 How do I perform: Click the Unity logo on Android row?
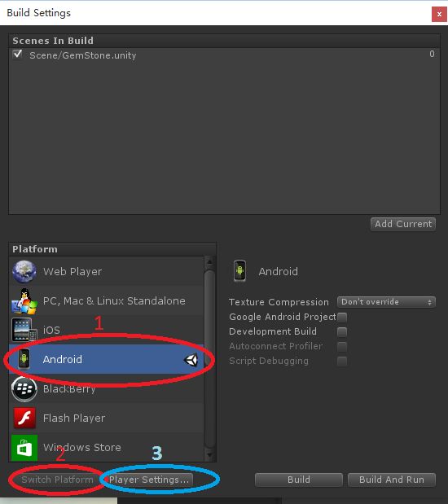(x=191, y=360)
